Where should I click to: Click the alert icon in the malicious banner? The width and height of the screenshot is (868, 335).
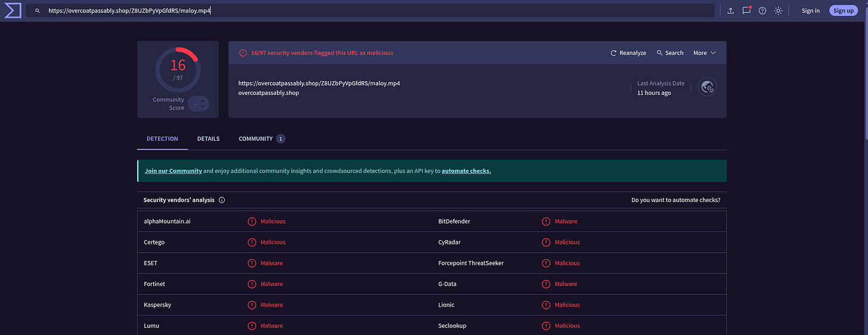point(243,53)
